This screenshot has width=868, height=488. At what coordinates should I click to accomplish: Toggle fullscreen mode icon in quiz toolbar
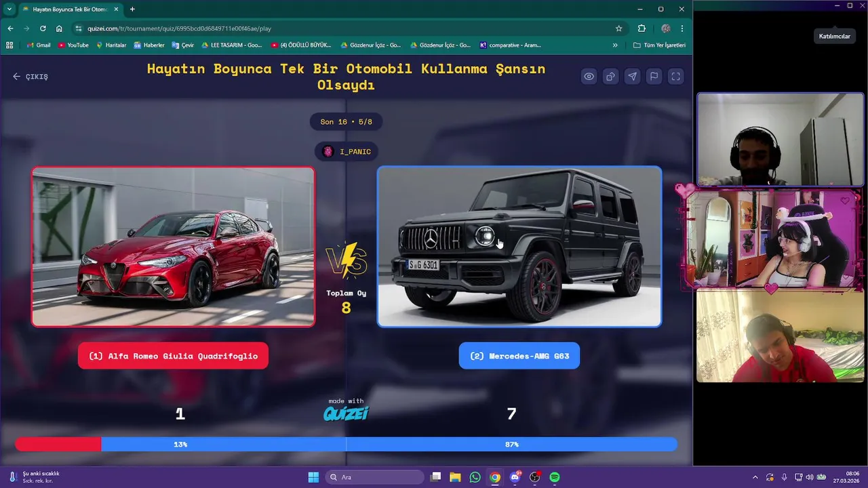click(675, 77)
